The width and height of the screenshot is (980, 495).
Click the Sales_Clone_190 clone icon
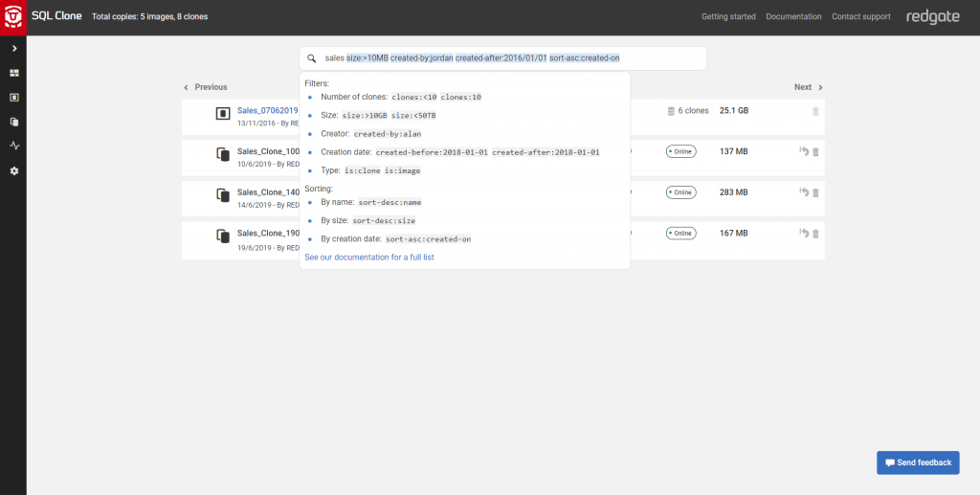click(x=223, y=236)
